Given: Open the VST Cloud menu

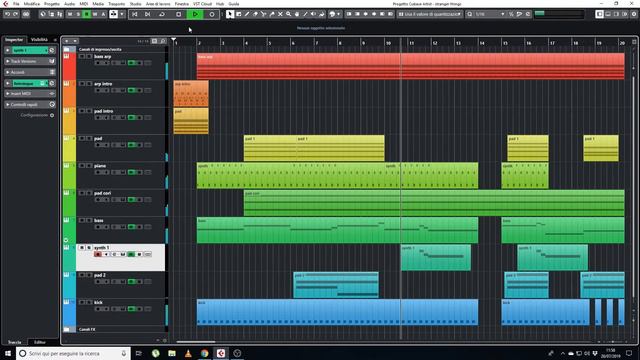Looking at the screenshot, I should [x=202, y=4].
